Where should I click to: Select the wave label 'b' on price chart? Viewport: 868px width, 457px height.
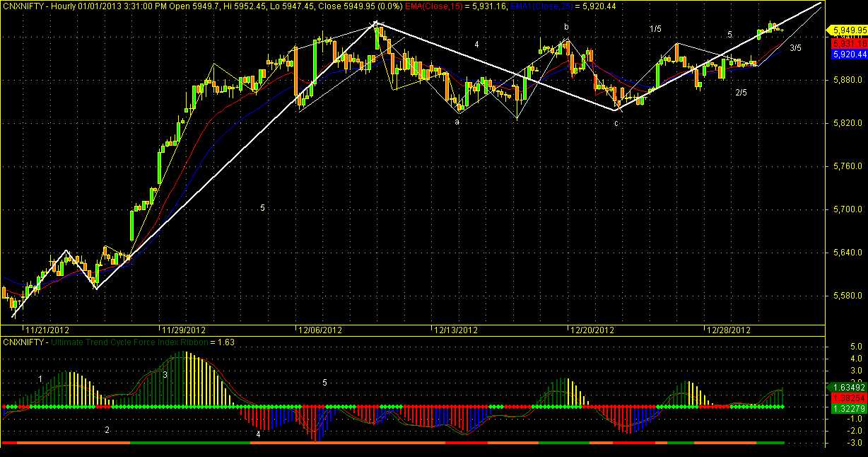click(566, 27)
